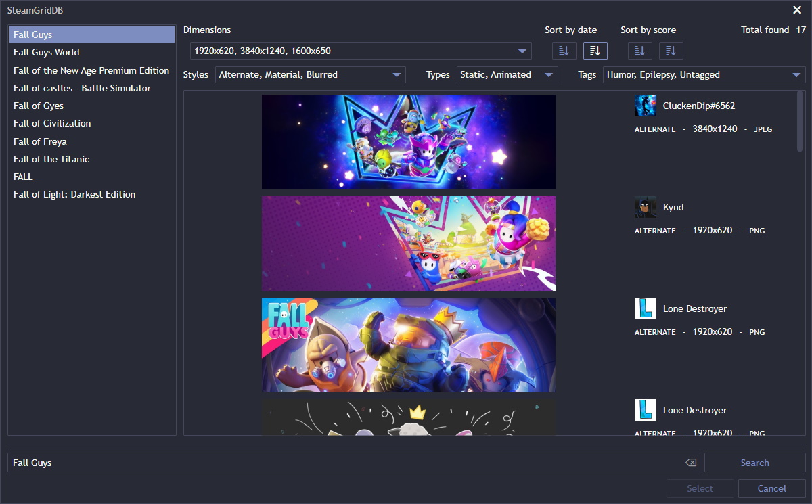Select the purple Fall Guys banner by Kynd

click(409, 244)
